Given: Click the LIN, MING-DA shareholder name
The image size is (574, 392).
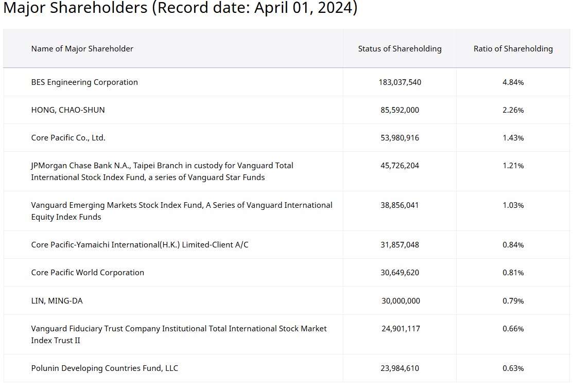Looking at the screenshot, I should (x=57, y=301).
